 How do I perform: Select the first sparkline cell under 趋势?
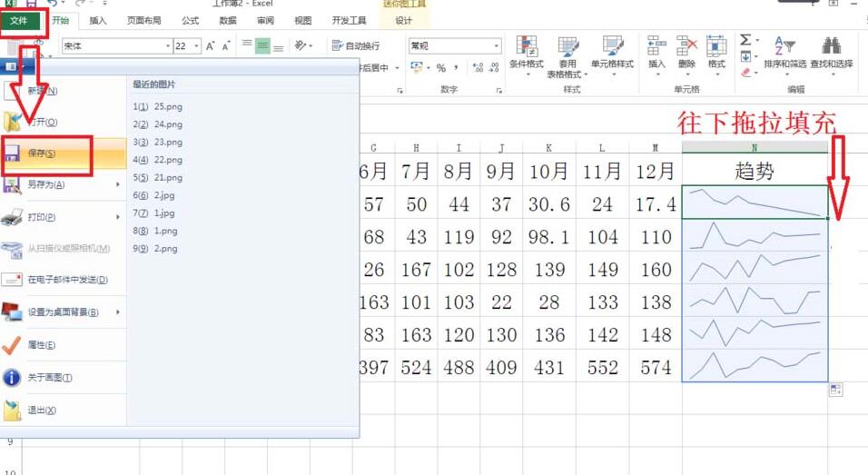click(x=754, y=203)
